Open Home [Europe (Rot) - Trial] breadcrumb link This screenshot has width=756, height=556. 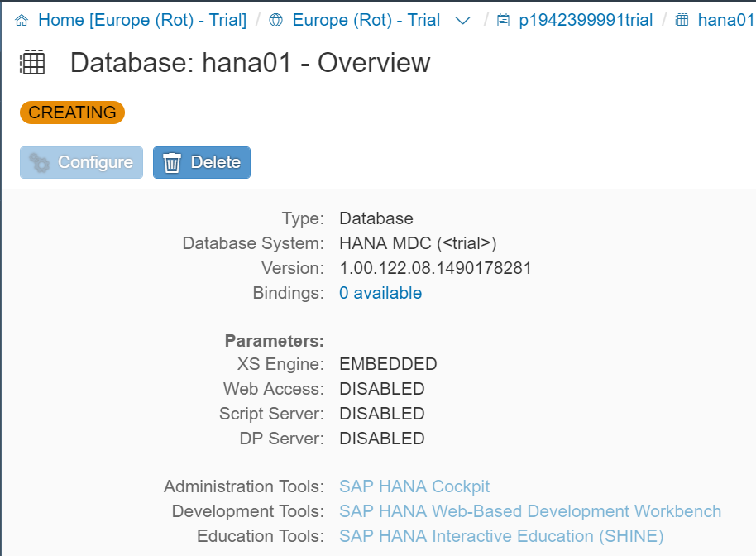[142, 20]
